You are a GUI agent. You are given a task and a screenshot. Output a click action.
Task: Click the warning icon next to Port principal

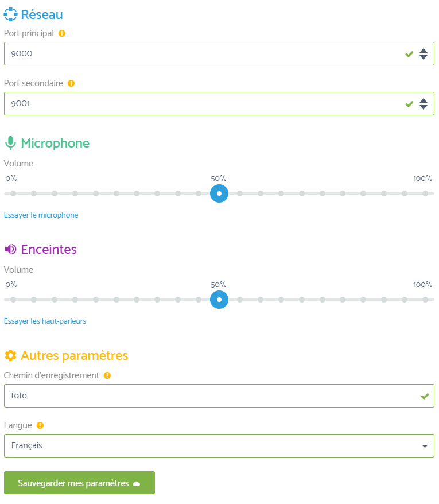tap(62, 33)
